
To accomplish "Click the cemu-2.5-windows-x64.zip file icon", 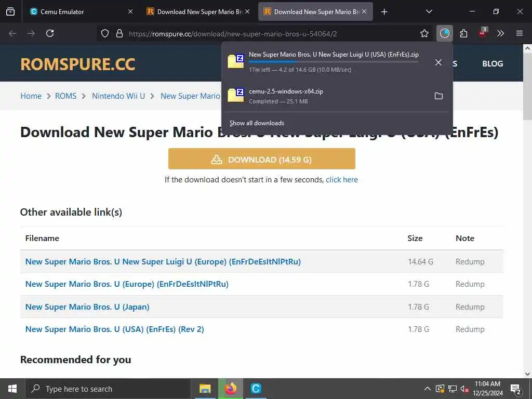I will [x=236, y=96].
